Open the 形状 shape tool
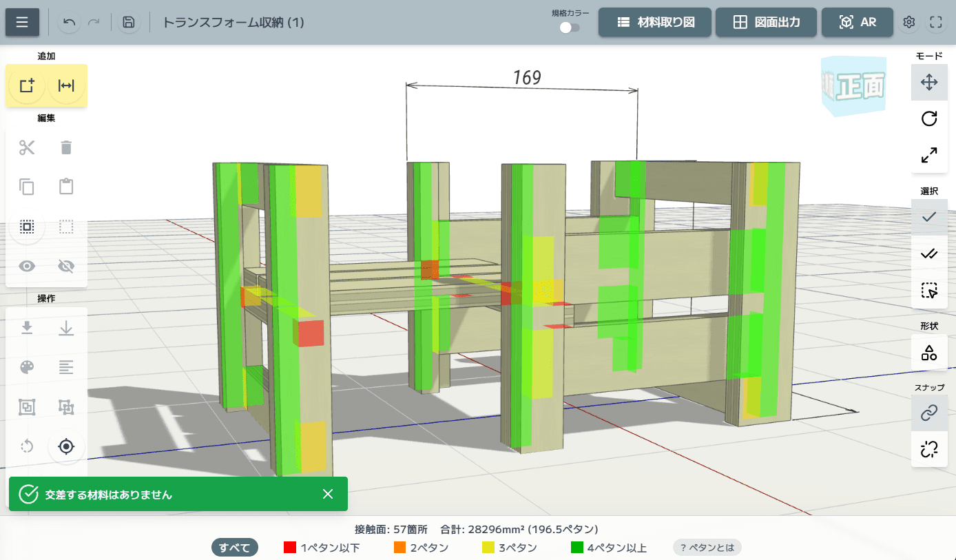Image resolution: width=956 pixels, height=560 pixels. click(x=929, y=353)
